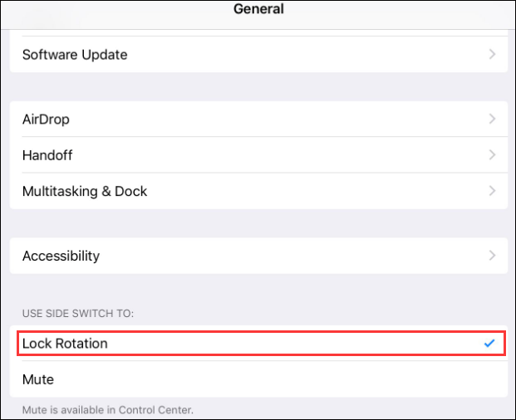Expand Multitasking & Dock via its chevron
Image resolution: width=516 pixels, height=420 pixels.
(492, 191)
